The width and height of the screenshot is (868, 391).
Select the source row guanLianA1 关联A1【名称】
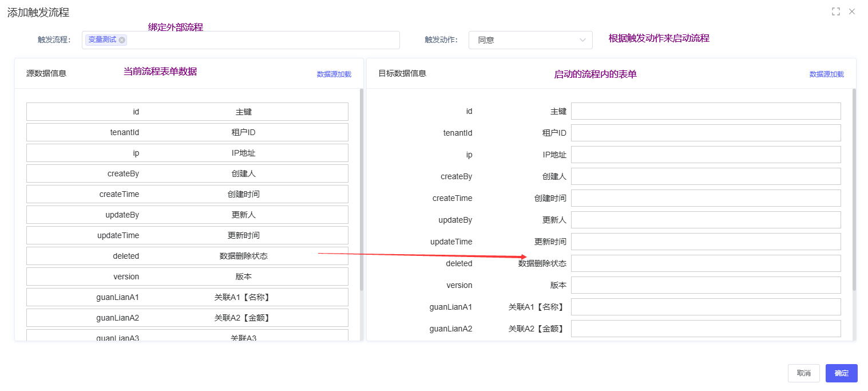[187, 297]
